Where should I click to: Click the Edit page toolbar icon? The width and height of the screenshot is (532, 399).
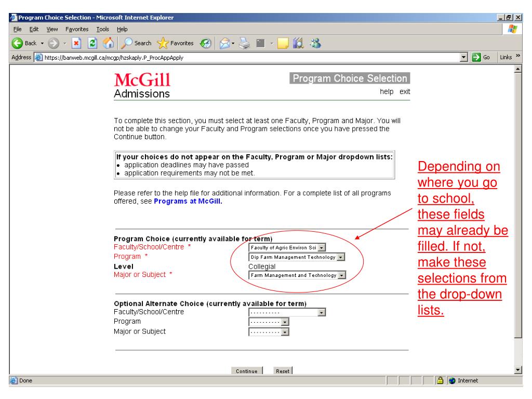coord(261,43)
